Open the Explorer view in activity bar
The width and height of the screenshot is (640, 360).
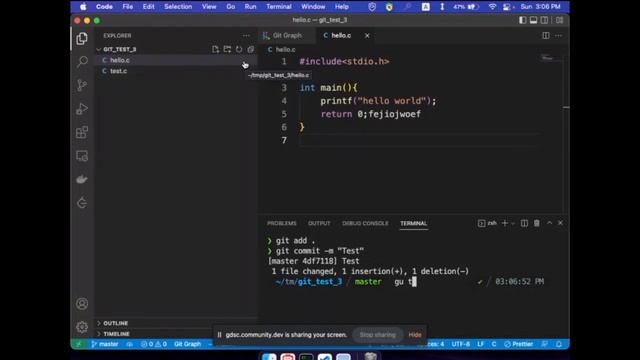coord(82,39)
